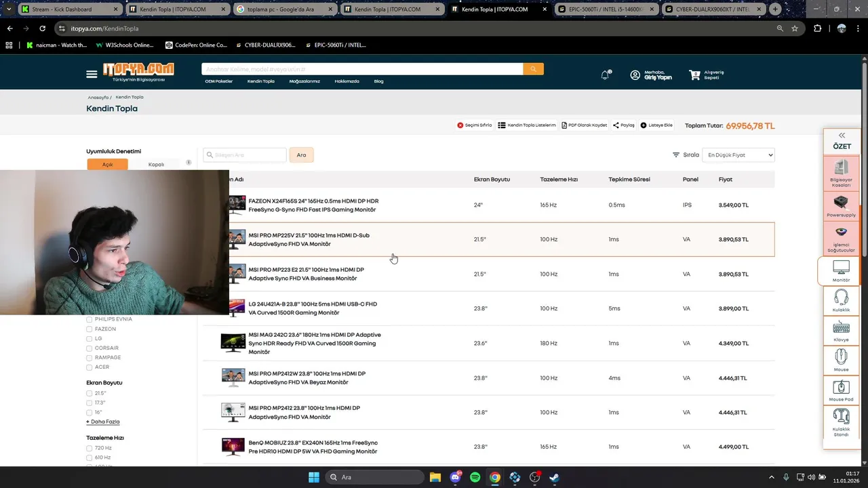Click the Chrome zoom magnifier in address bar
This screenshot has height=488, width=868.
pos(780,28)
